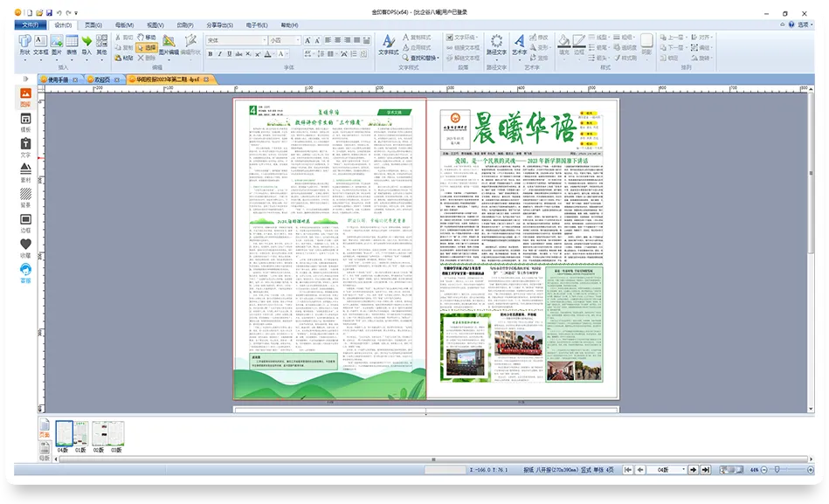Click the 形状 (Shape) insert icon

pos(24,44)
